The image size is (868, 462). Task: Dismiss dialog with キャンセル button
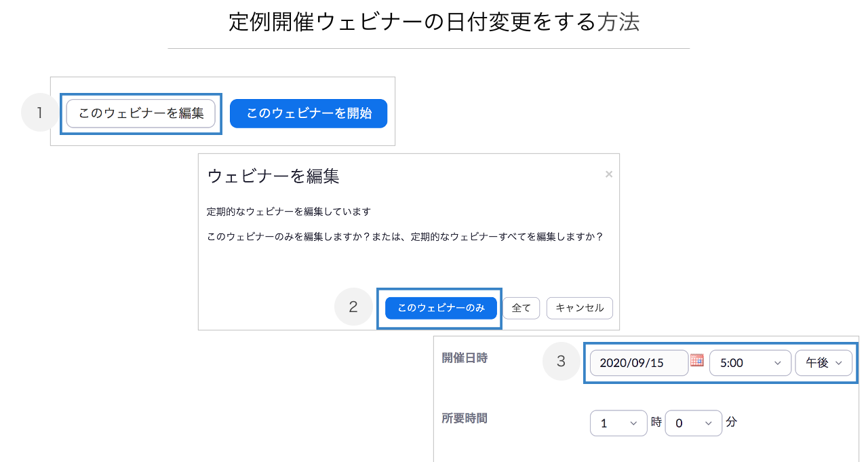tap(580, 307)
